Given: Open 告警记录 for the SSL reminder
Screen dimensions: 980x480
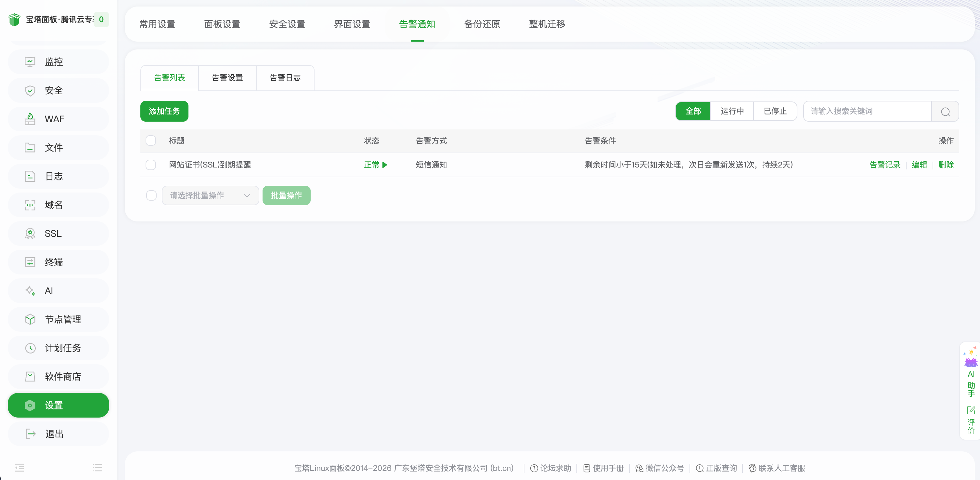Looking at the screenshot, I should [885, 165].
